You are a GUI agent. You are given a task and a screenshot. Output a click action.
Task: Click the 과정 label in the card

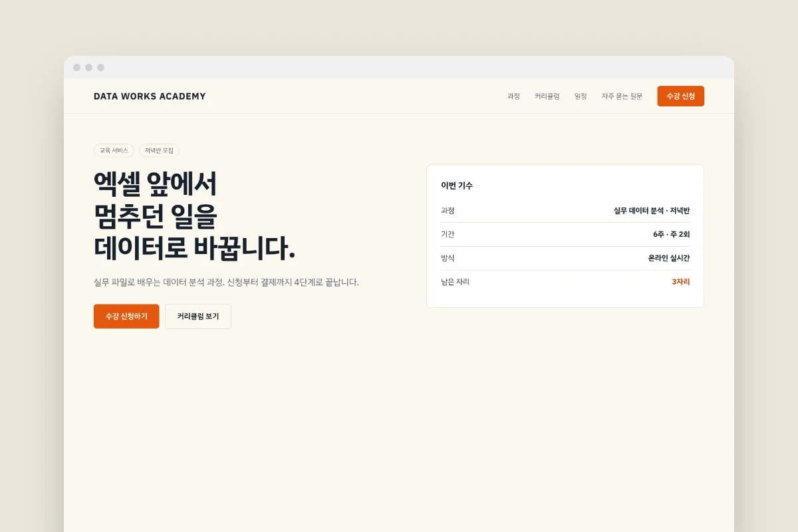(448, 211)
